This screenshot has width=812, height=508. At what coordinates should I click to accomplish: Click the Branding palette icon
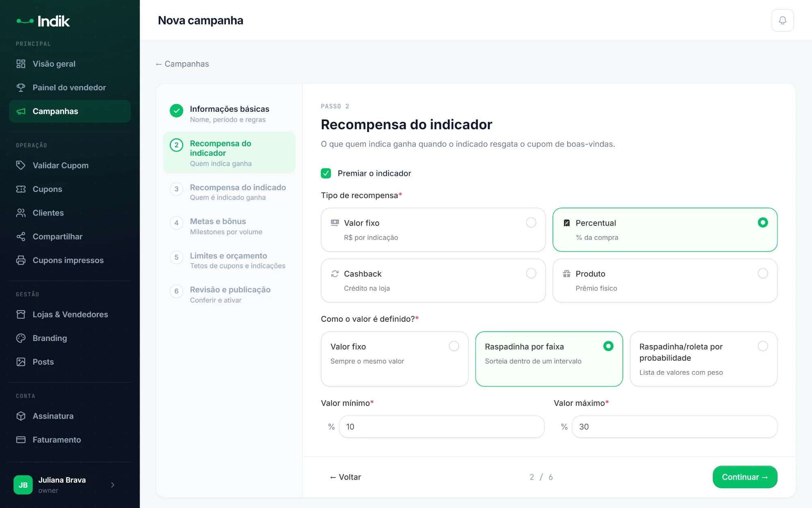pyautogui.click(x=21, y=338)
